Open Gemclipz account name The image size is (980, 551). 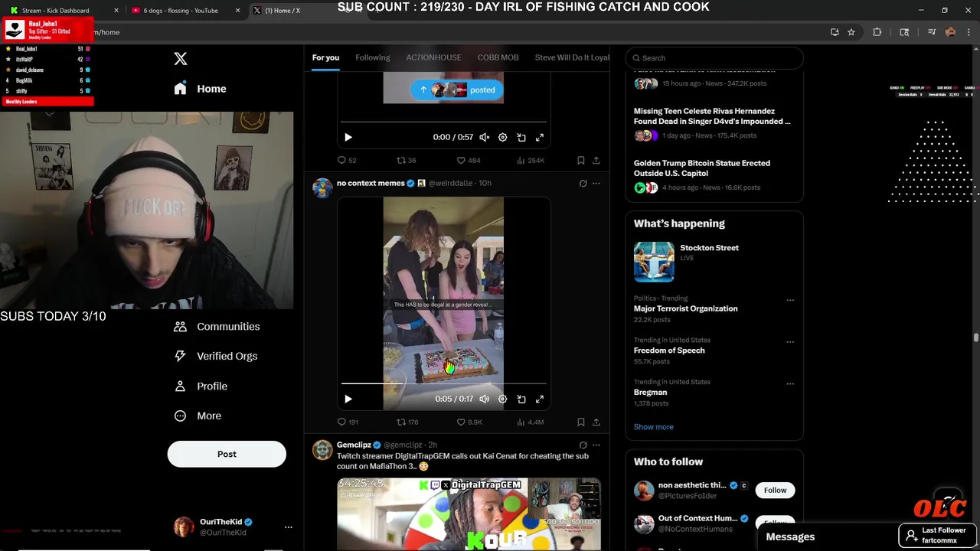click(354, 445)
